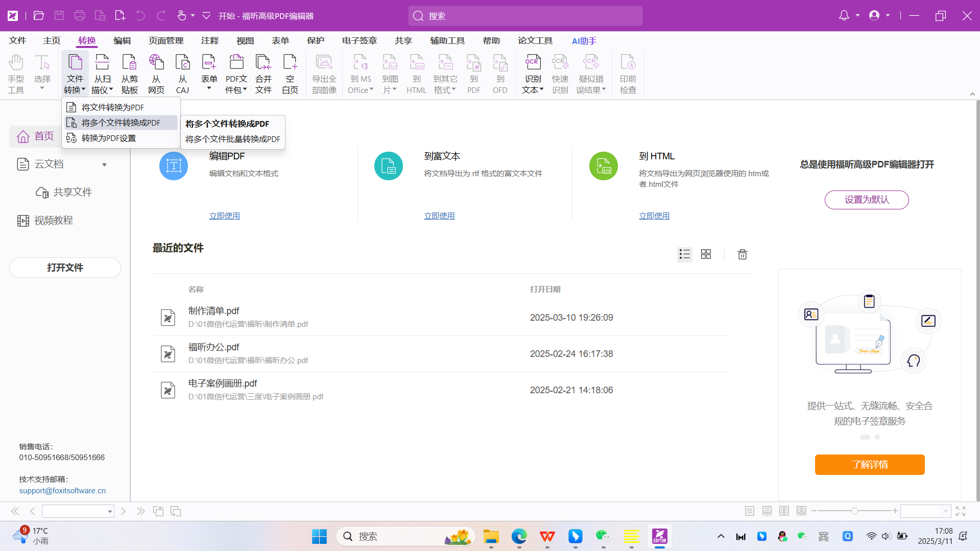Switch recent files to grid view

point(706,254)
